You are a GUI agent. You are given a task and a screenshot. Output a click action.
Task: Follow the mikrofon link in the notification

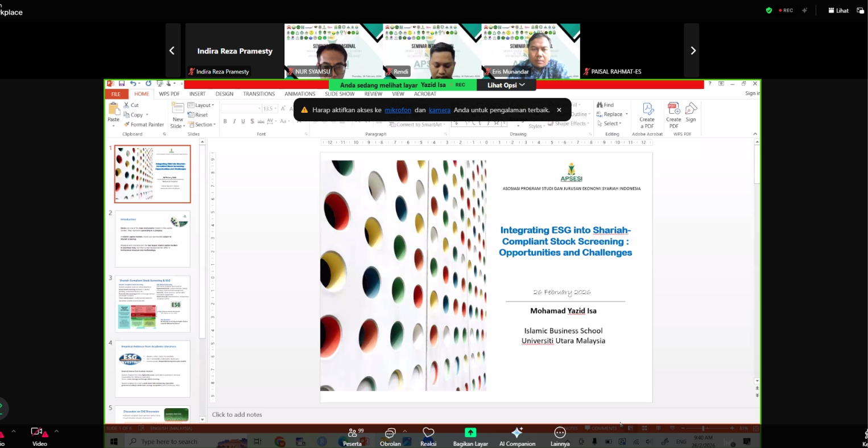pyautogui.click(x=398, y=110)
